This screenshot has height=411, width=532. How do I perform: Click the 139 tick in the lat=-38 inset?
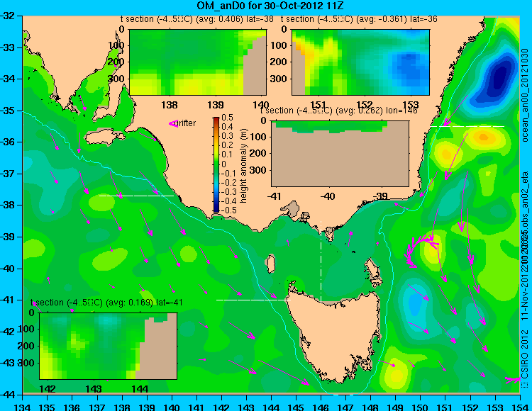click(216, 105)
